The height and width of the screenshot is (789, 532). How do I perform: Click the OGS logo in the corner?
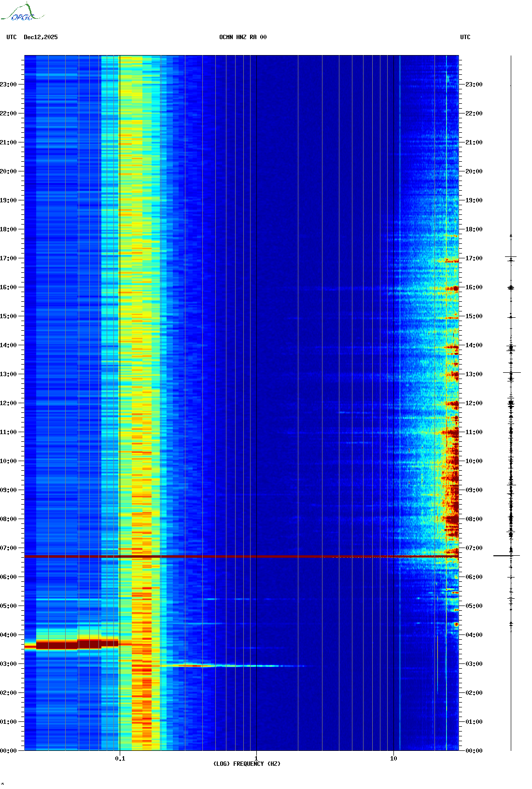point(22,13)
